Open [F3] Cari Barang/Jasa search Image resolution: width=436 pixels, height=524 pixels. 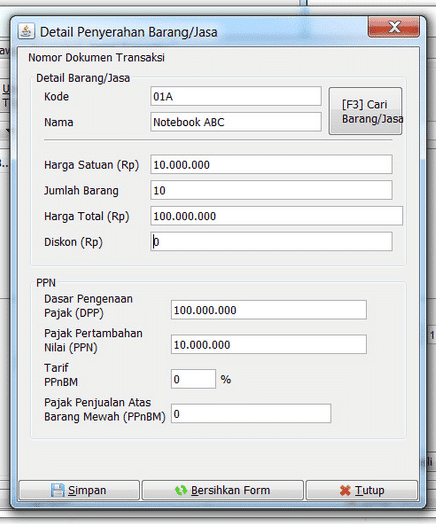coord(366,111)
